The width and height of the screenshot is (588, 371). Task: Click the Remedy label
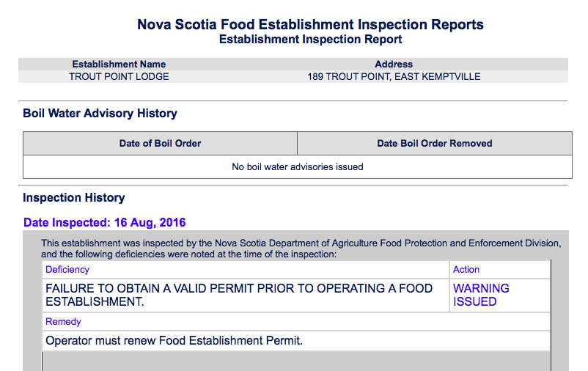click(x=63, y=321)
